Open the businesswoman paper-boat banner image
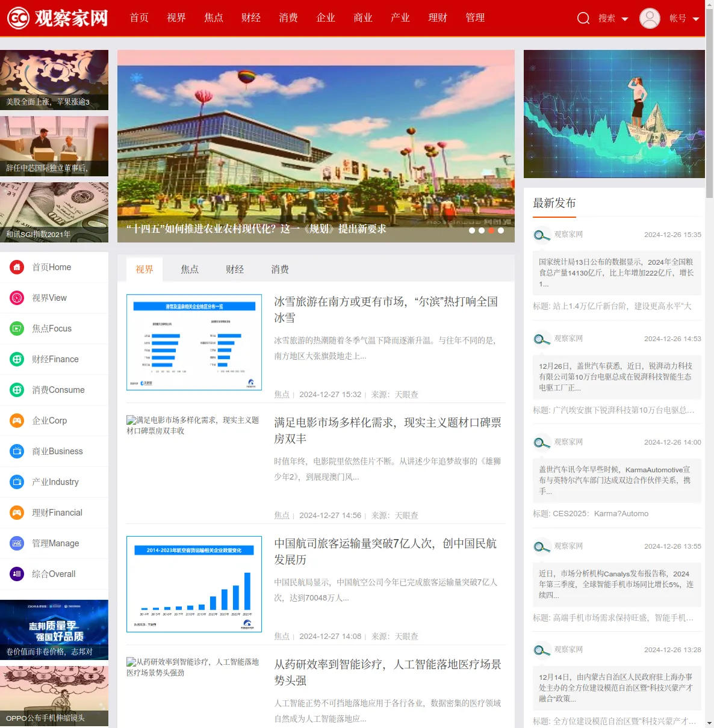 coord(614,114)
